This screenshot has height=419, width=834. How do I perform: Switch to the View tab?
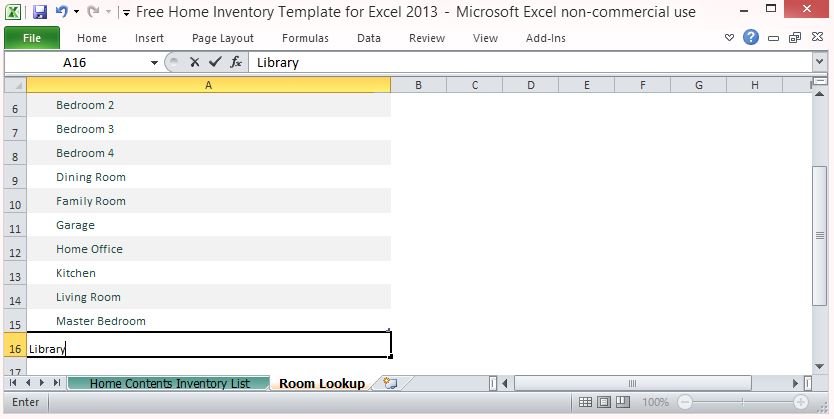pyautogui.click(x=485, y=38)
